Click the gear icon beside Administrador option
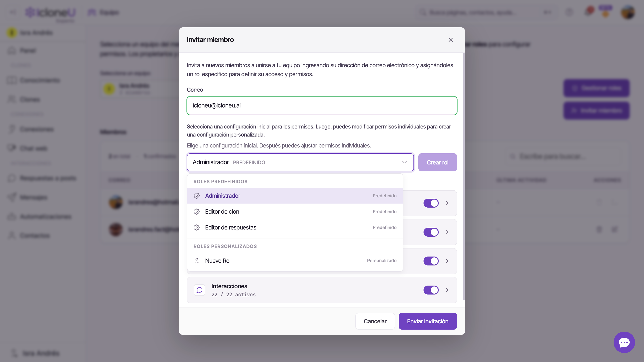This screenshot has height=362, width=644. click(x=197, y=196)
